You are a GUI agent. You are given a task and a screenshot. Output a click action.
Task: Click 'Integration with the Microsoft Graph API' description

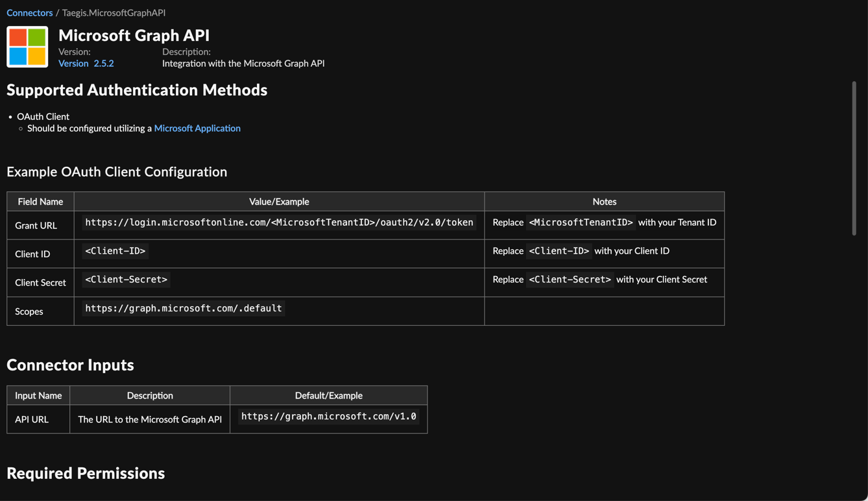tap(243, 63)
